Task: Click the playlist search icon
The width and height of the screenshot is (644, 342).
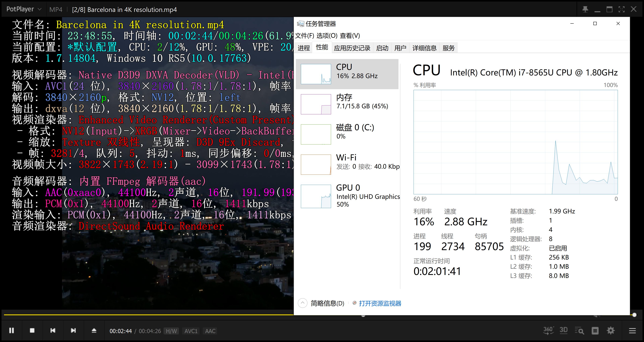Action: point(579,330)
